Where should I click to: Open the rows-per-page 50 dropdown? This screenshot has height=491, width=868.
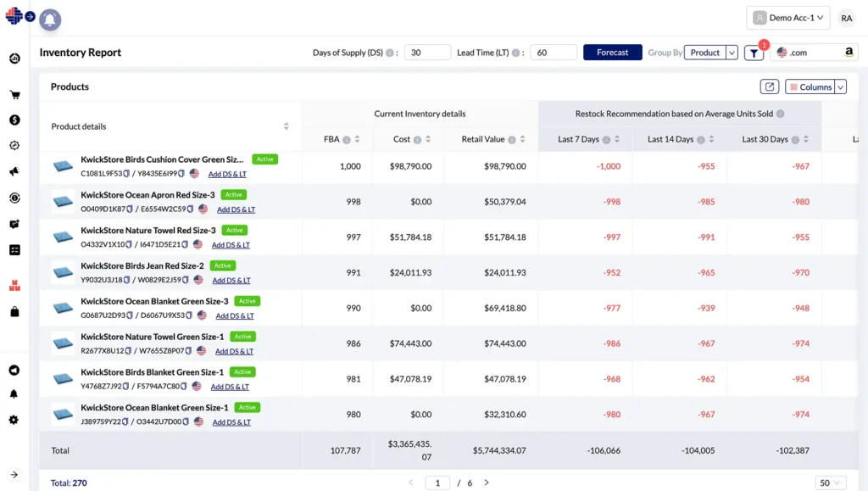pos(830,483)
